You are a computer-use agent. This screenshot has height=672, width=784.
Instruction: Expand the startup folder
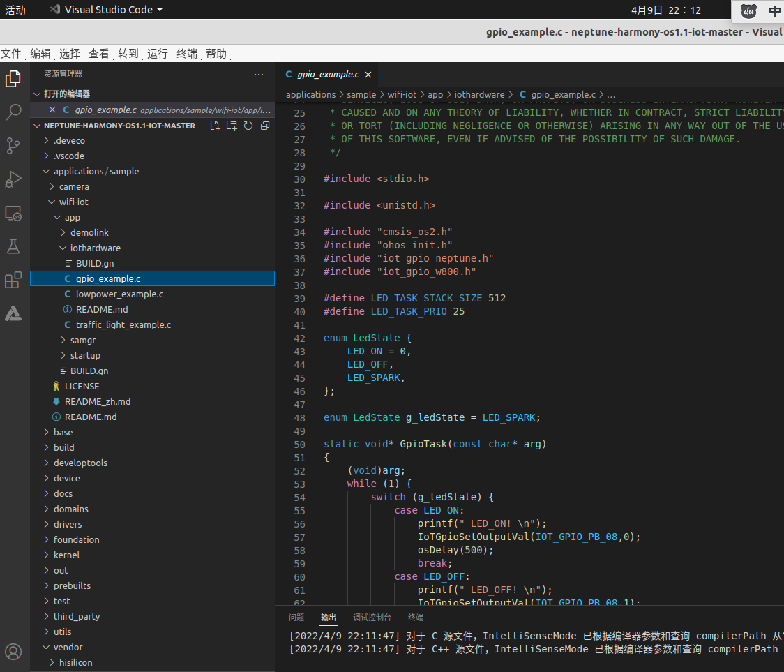point(153,356)
